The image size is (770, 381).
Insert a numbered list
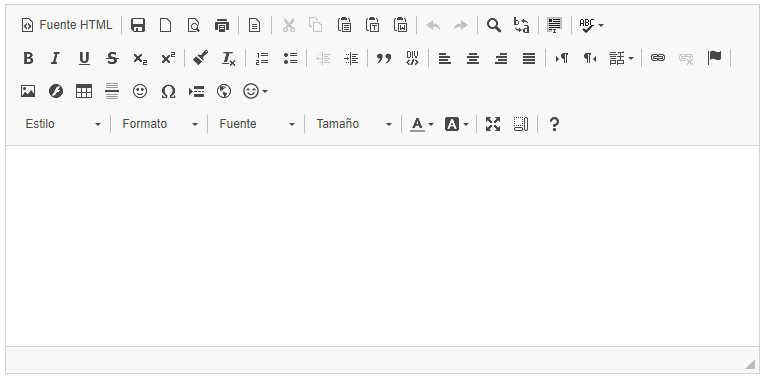262,58
